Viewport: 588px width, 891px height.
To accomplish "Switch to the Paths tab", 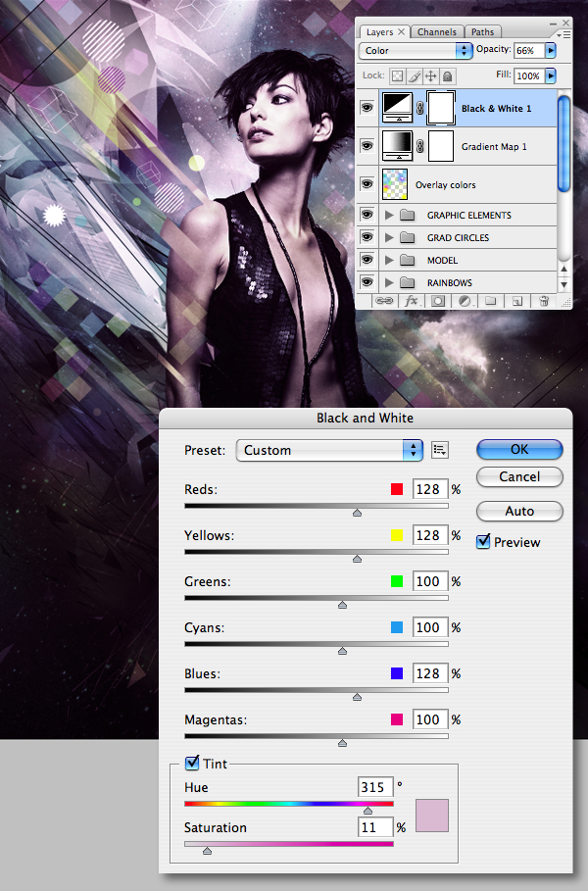I will coord(482,32).
